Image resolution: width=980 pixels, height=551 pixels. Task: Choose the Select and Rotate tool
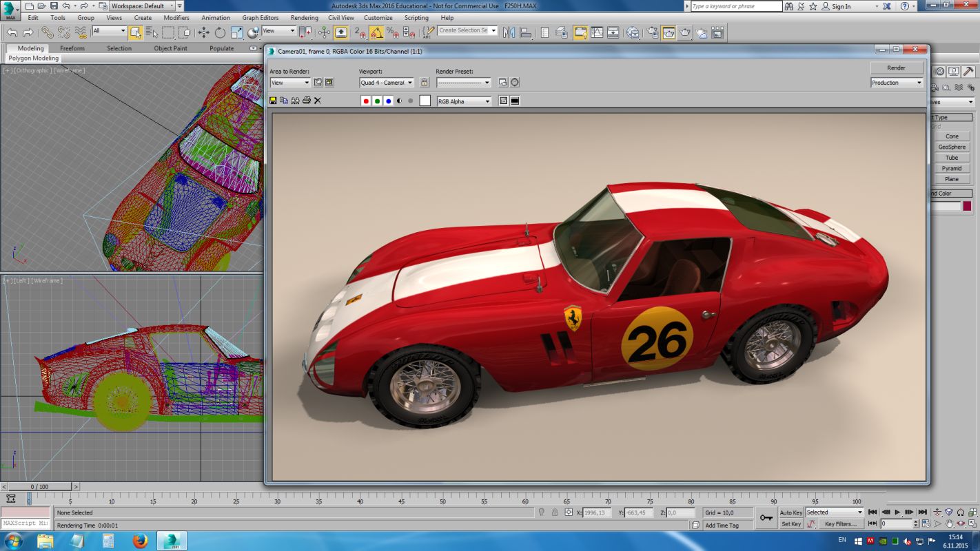click(220, 32)
